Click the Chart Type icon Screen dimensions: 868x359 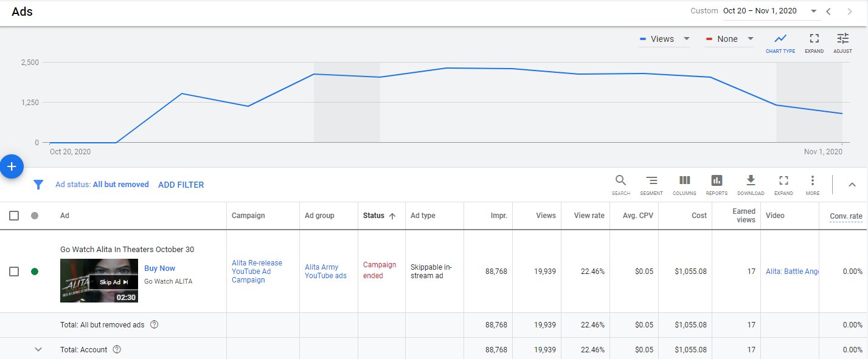coord(780,39)
